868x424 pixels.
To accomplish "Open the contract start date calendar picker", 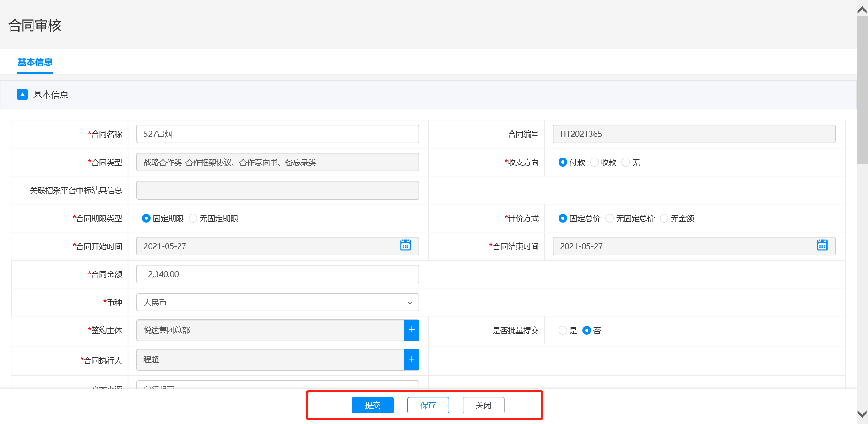I will [405, 246].
